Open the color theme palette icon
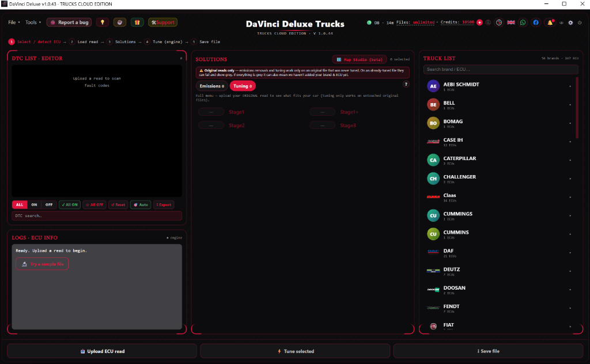This screenshot has width=590, height=364. click(x=499, y=22)
